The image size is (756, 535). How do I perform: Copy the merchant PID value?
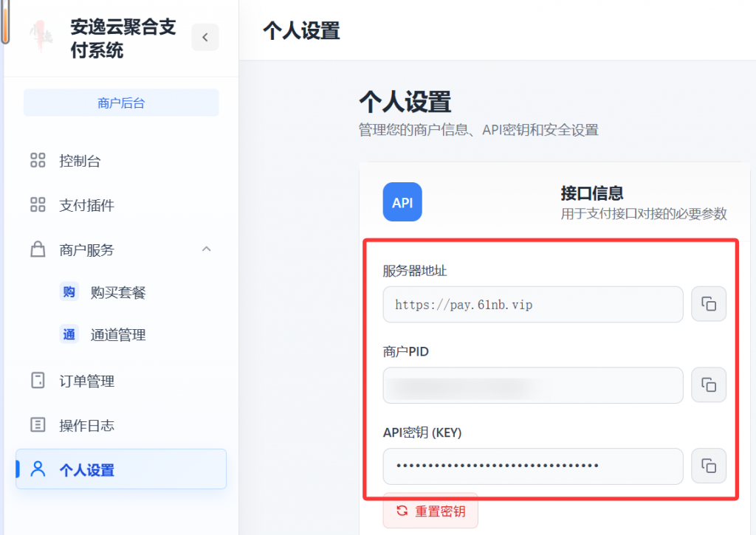click(x=709, y=384)
